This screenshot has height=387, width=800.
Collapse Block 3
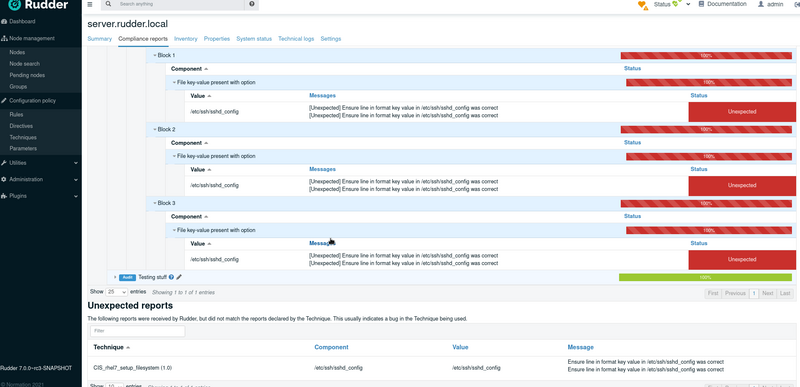tap(155, 203)
